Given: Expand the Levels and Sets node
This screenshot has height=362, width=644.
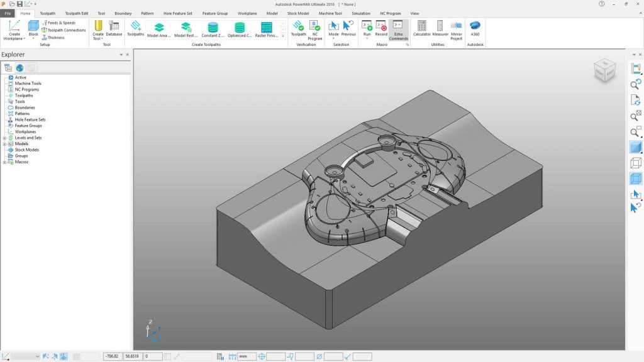Looking at the screenshot, I should tap(4, 138).
